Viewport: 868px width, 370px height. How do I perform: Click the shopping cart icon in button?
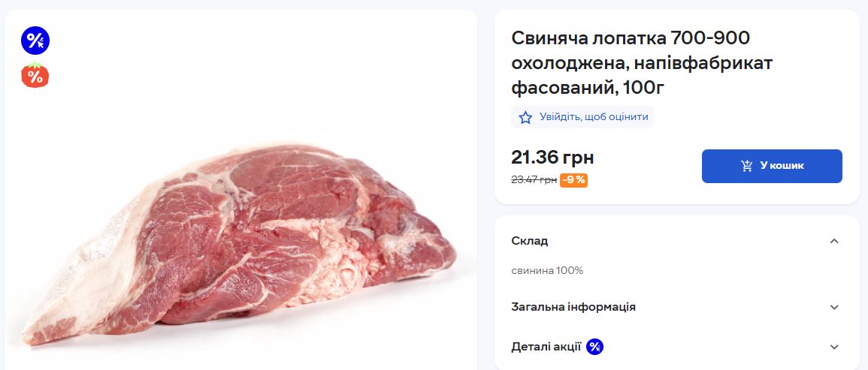pyautogui.click(x=747, y=166)
